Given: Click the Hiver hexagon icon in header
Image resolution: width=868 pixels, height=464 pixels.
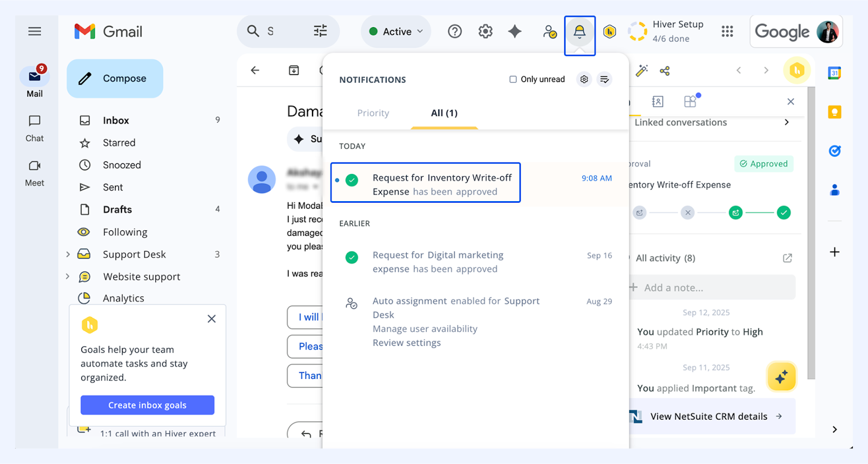Looking at the screenshot, I should [610, 31].
